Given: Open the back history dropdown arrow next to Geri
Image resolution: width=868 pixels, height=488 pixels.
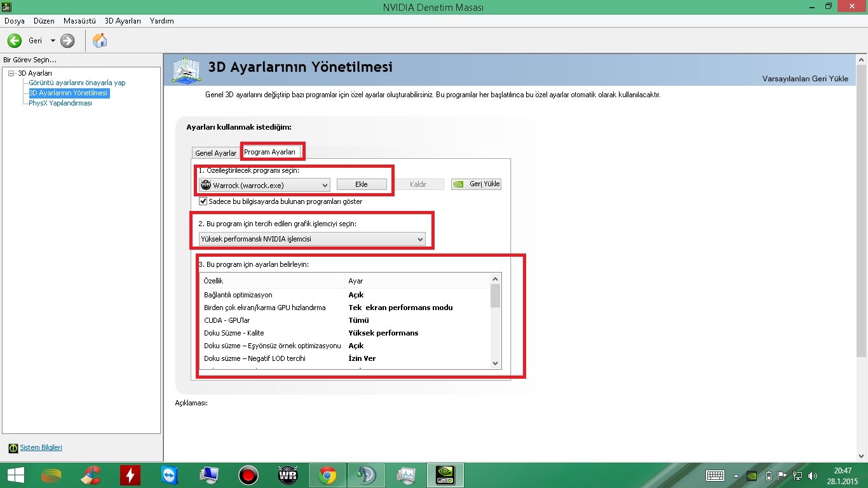Looking at the screenshot, I should [53, 41].
